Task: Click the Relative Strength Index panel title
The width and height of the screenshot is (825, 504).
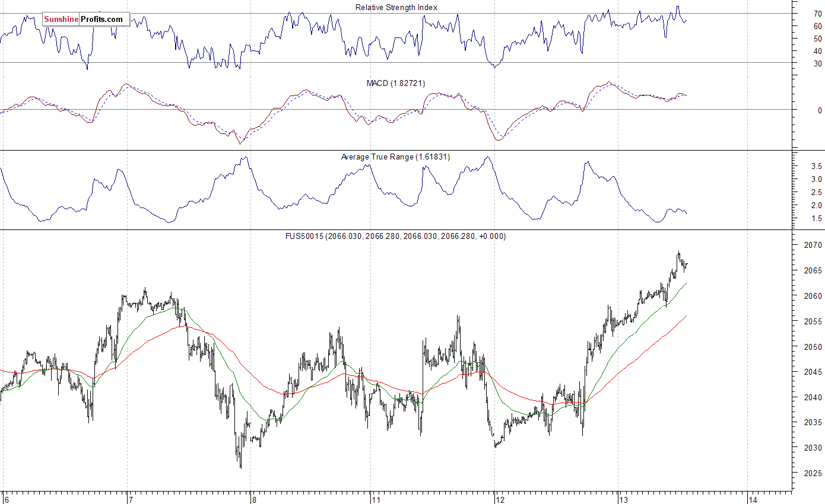Action: (x=396, y=7)
